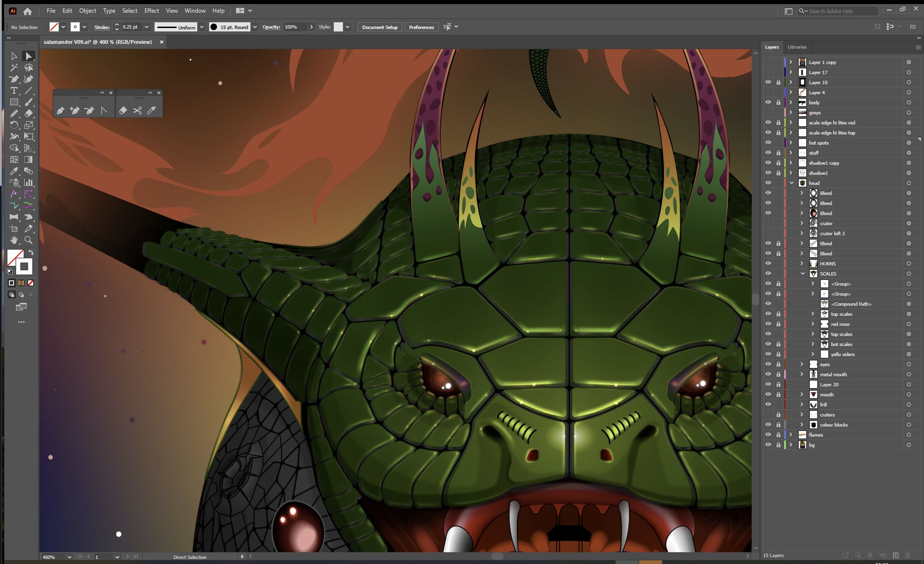Open the File menu
Viewport: 924px width, 564px height.
coord(51,11)
